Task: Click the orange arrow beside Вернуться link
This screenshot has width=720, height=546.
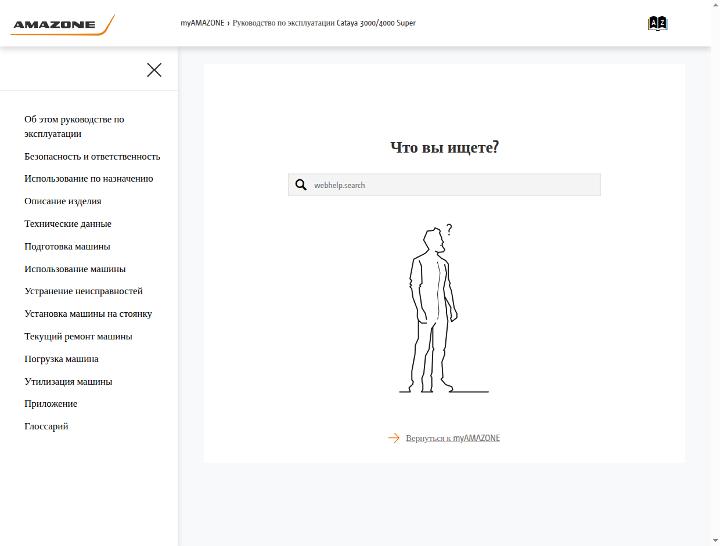Action: pyautogui.click(x=394, y=438)
